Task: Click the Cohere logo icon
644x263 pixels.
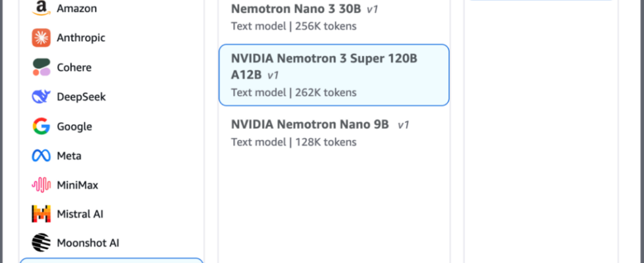Action: click(41, 67)
